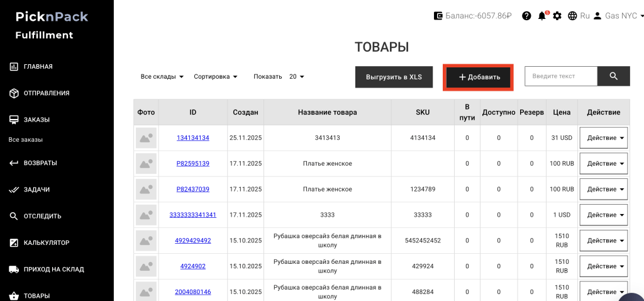The width and height of the screenshot is (644, 301).
Task: Expand the Все склады dropdown
Action: (x=162, y=77)
